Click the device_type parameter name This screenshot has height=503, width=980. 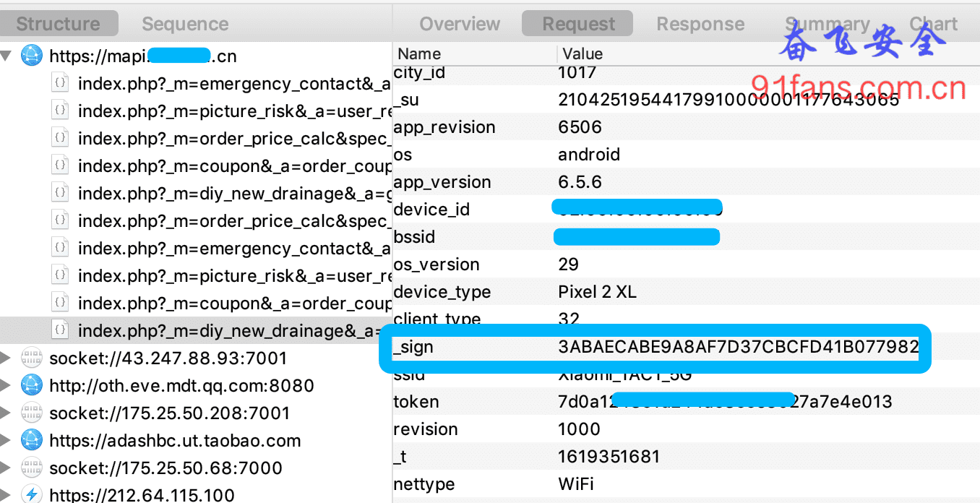(x=442, y=292)
